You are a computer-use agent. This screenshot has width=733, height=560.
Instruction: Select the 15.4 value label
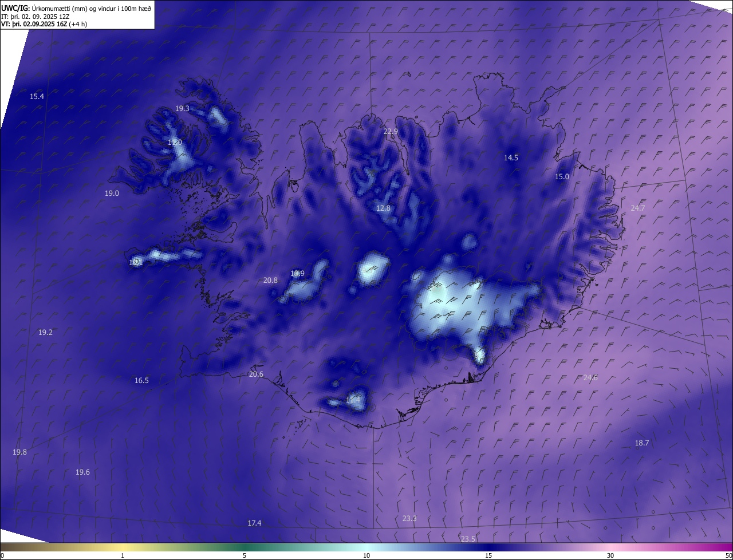coord(37,96)
